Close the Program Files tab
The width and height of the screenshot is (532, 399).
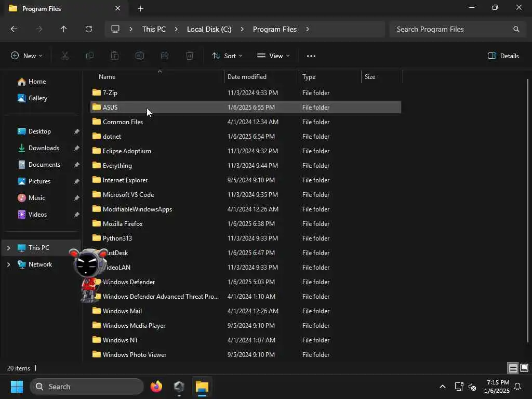tap(118, 8)
